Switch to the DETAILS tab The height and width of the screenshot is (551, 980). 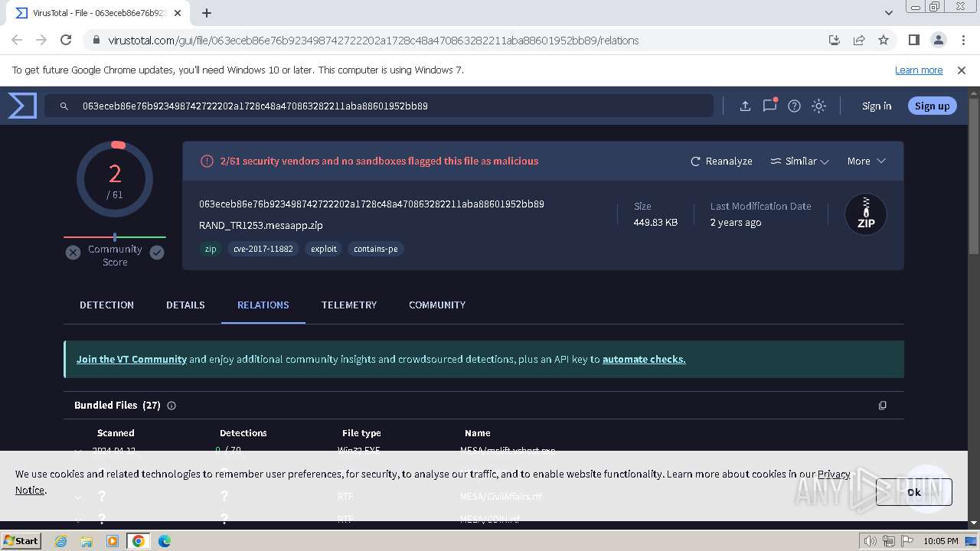click(185, 305)
